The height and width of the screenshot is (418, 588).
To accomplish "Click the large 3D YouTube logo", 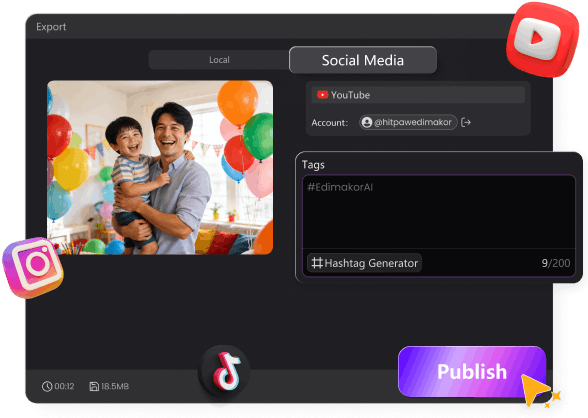I will (542, 39).
